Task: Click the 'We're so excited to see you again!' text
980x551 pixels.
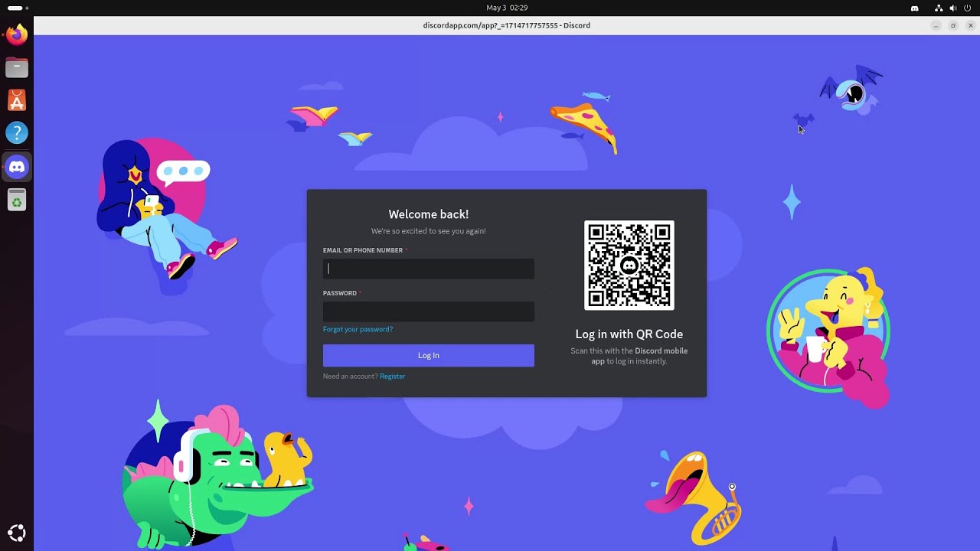Action: point(429,231)
